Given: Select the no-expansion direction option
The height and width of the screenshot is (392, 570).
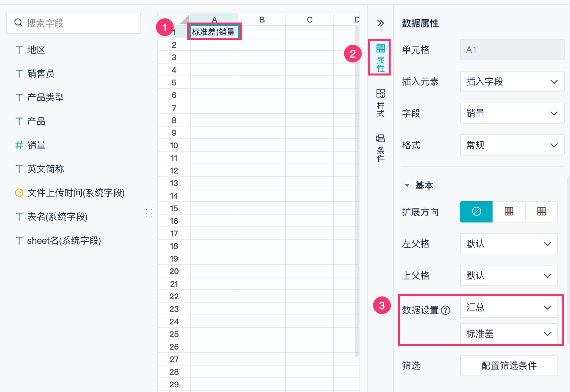Looking at the screenshot, I should 476,212.
